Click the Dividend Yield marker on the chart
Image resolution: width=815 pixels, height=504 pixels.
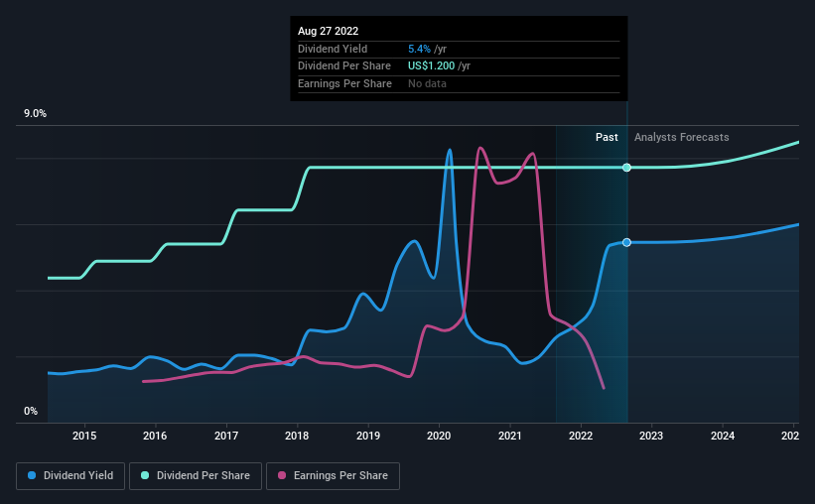click(626, 243)
